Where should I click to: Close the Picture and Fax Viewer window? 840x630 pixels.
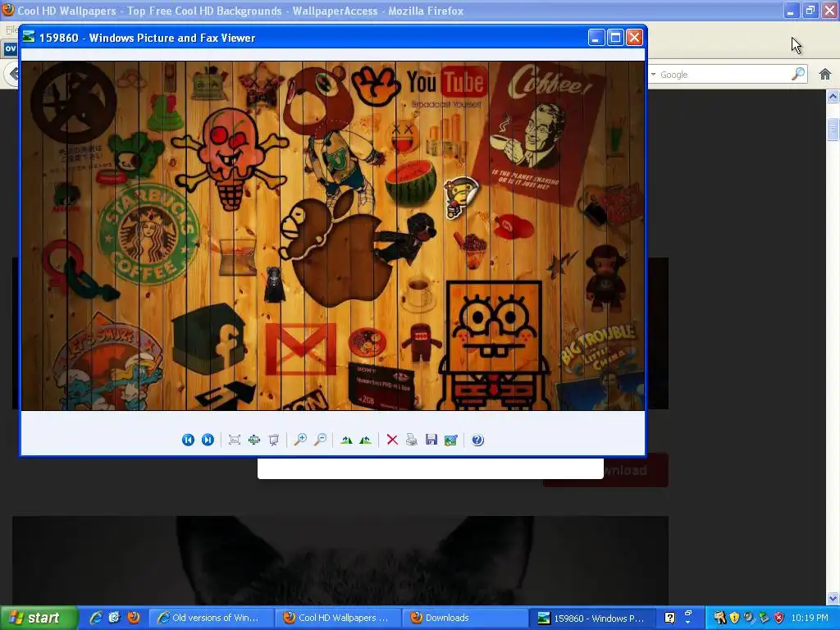[x=634, y=38]
